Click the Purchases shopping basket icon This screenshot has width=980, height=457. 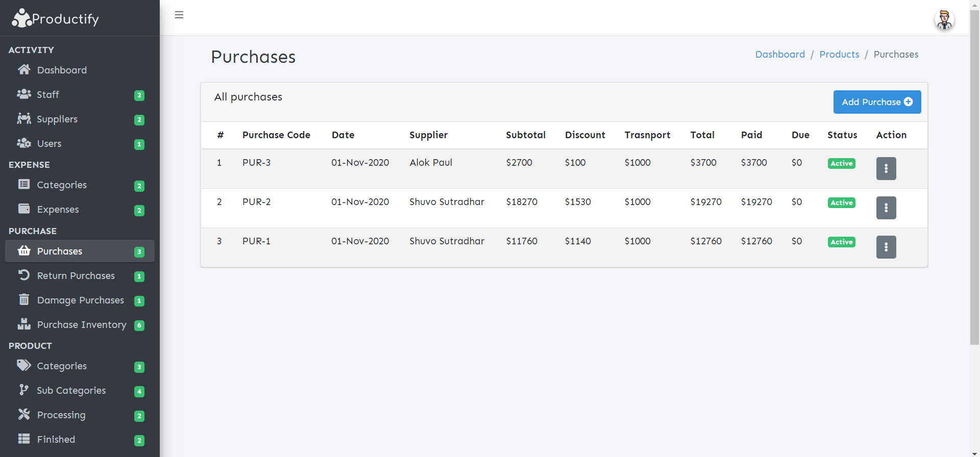[x=24, y=250]
